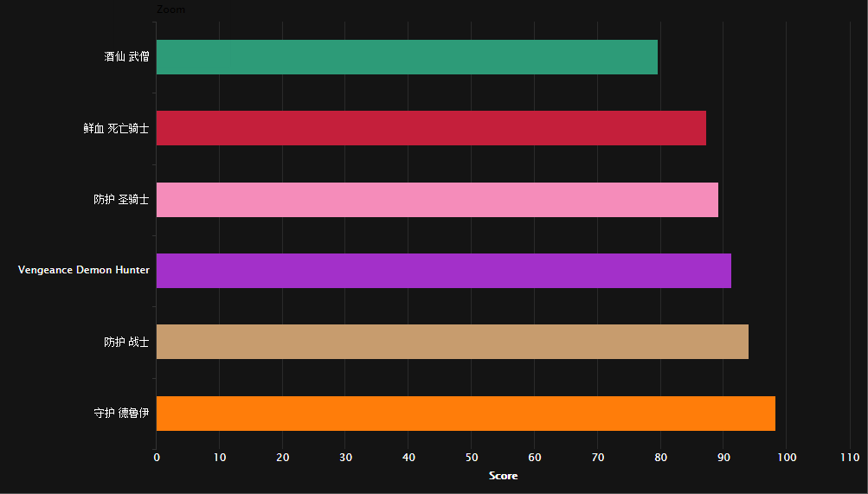Select the purple Vengeance Demon Hunter bar
Image resolution: width=868 pixels, height=494 pixels.
click(x=444, y=271)
